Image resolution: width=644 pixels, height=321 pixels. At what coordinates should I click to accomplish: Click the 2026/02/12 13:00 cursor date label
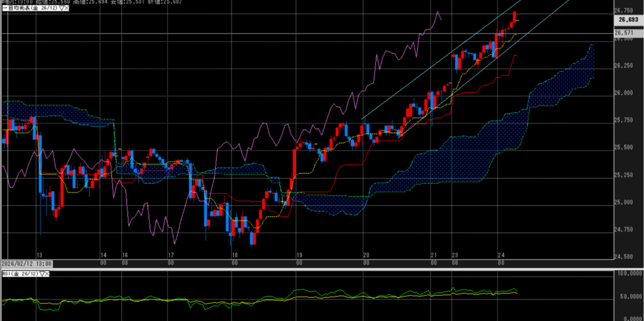click(26, 264)
